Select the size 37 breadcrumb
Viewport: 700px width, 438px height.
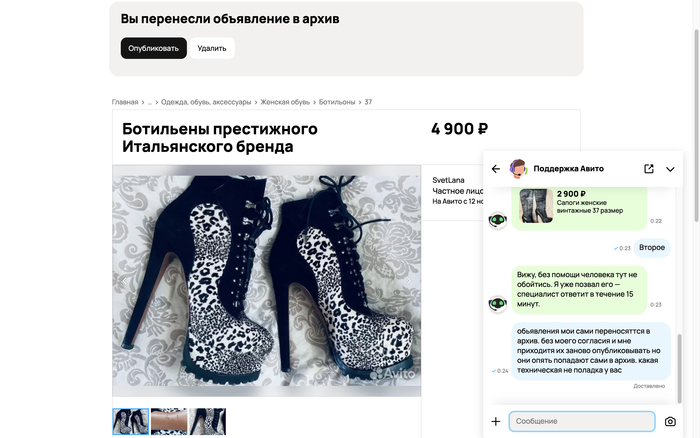pyautogui.click(x=368, y=102)
